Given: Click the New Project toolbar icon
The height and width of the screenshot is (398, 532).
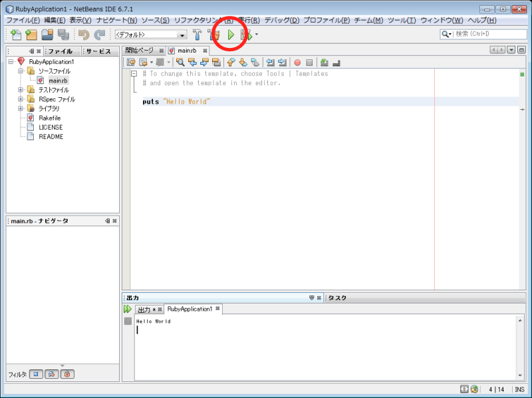Looking at the screenshot, I should (31, 35).
